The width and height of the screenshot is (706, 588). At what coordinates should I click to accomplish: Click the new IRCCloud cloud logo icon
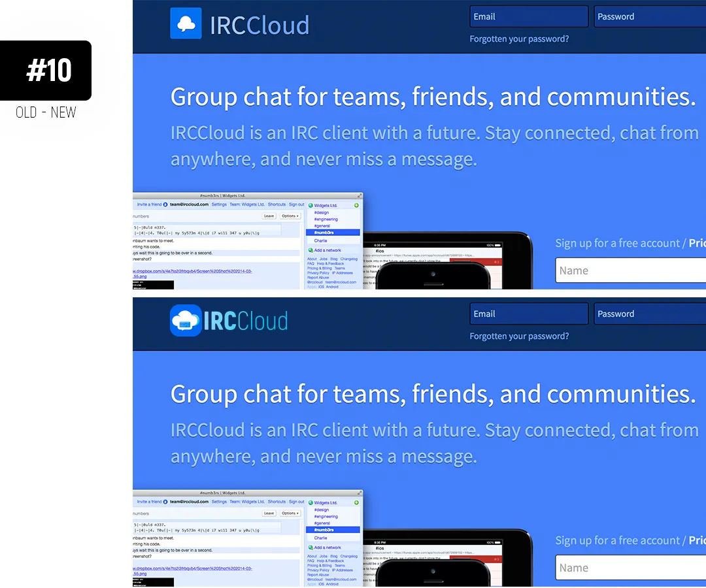pos(186,320)
